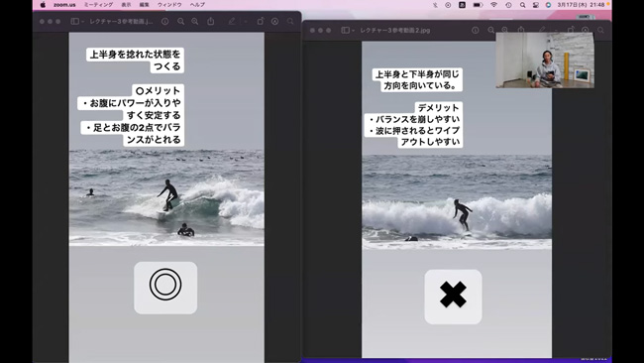644x363 pixels.
Task: Toggle sidebar view in left Preview window
Action: coord(74,22)
